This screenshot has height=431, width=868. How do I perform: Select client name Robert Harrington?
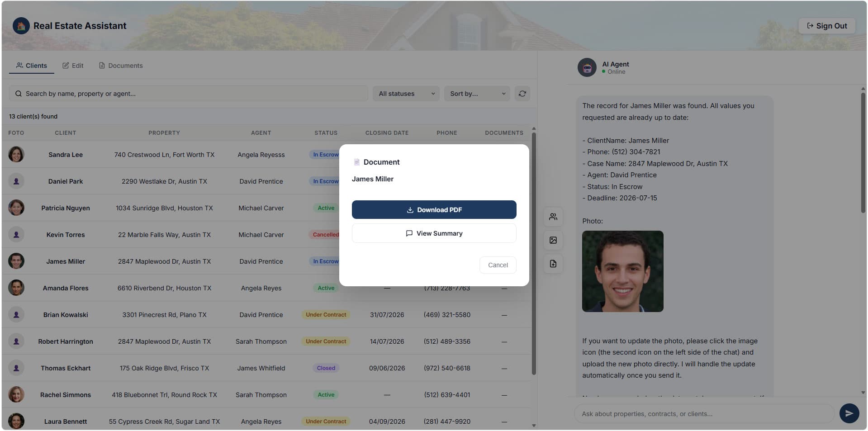[x=66, y=341]
